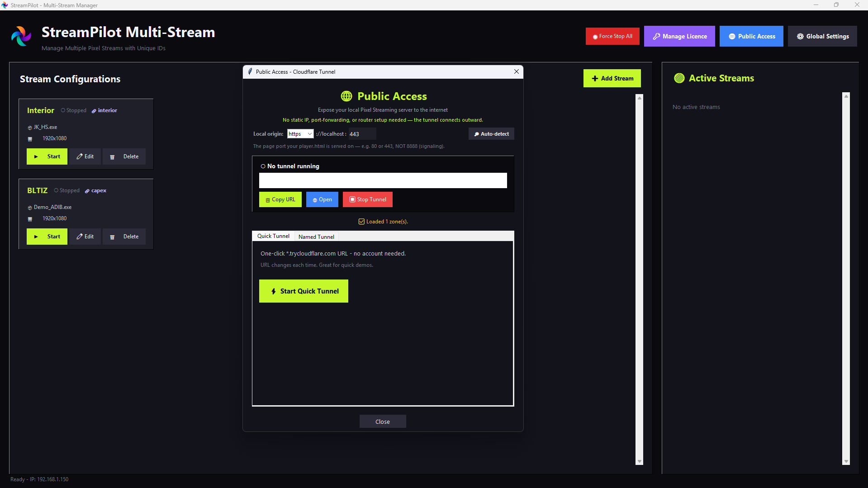Click the exe icon beside Demo_ADIB.exe

(x=30, y=208)
